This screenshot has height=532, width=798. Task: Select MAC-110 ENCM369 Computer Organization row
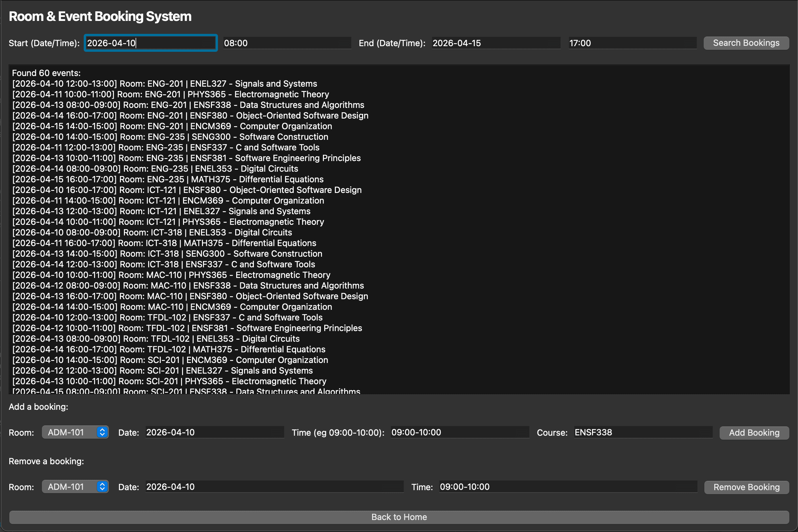pos(172,307)
